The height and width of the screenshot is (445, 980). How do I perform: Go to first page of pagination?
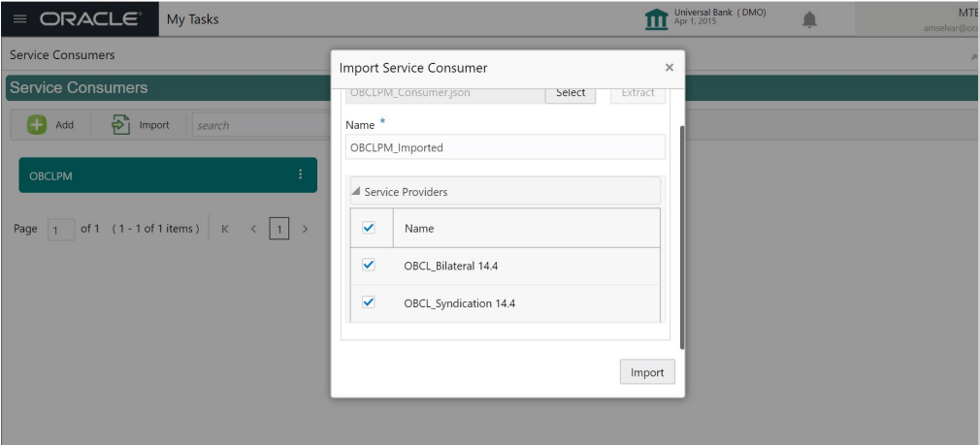click(x=225, y=229)
